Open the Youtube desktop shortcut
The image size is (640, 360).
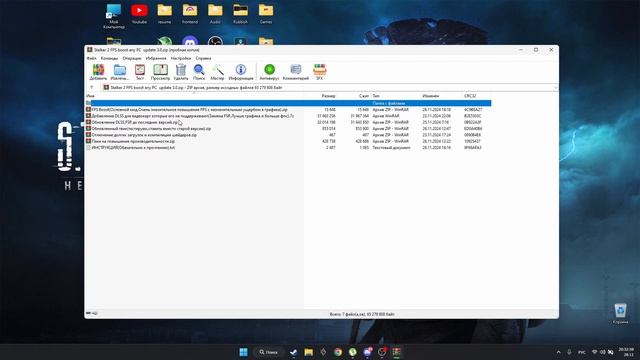pos(139,14)
